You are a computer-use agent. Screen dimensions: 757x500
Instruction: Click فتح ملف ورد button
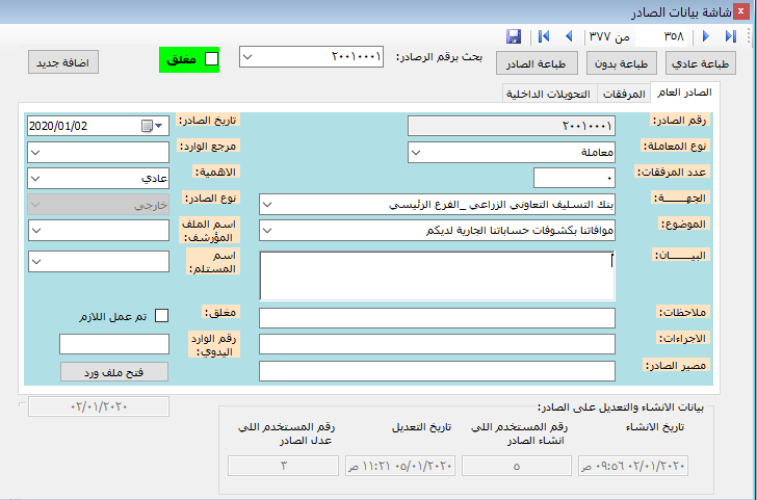click(114, 372)
